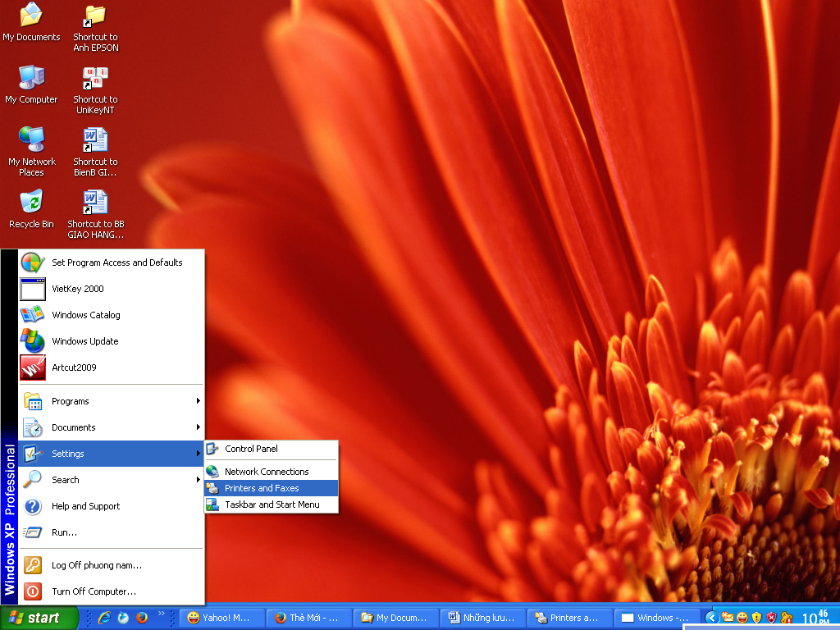Click the yellow Windows Update shield tray icon
840x630 pixels.
point(756,618)
